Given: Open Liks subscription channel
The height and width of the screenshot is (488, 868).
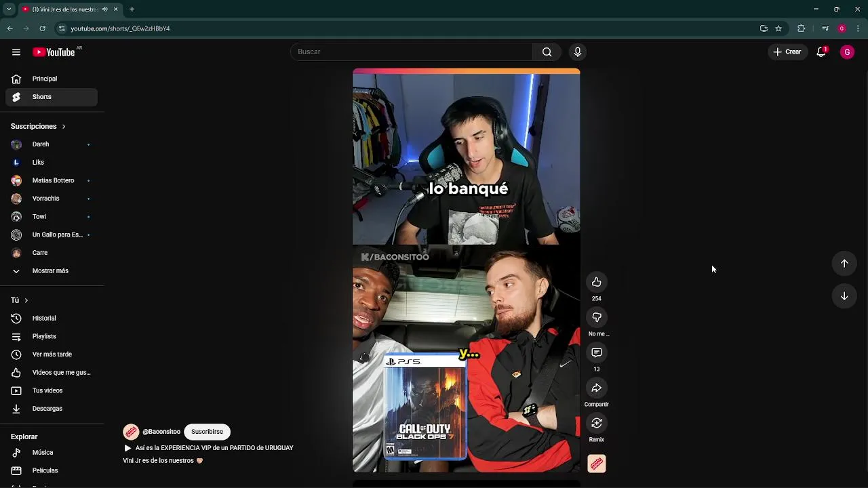Looking at the screenshot, I should (52, 163).
